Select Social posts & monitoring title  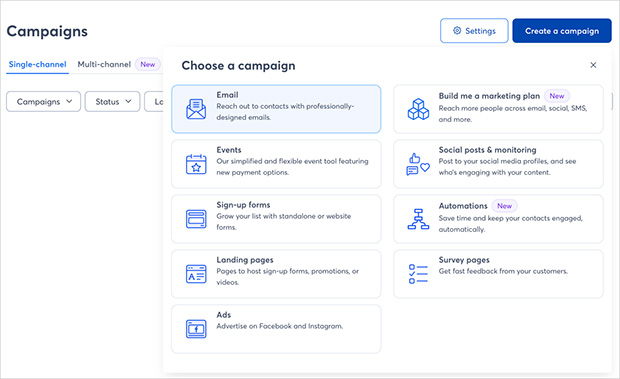[x=488, y=150]
